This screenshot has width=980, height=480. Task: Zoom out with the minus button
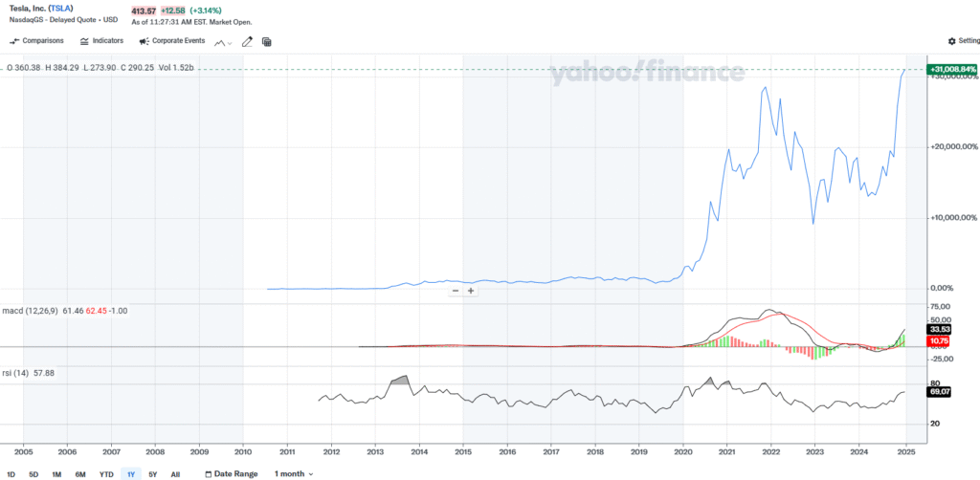pos(455,290)
